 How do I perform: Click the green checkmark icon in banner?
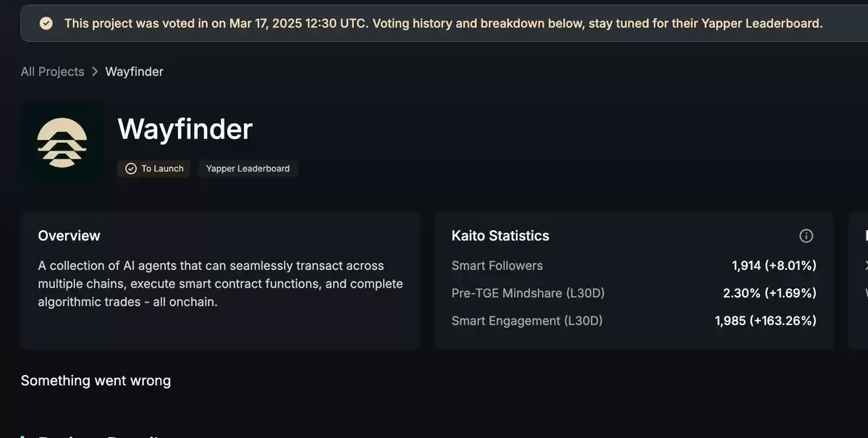pyautogui.click(x=46, y=23)
